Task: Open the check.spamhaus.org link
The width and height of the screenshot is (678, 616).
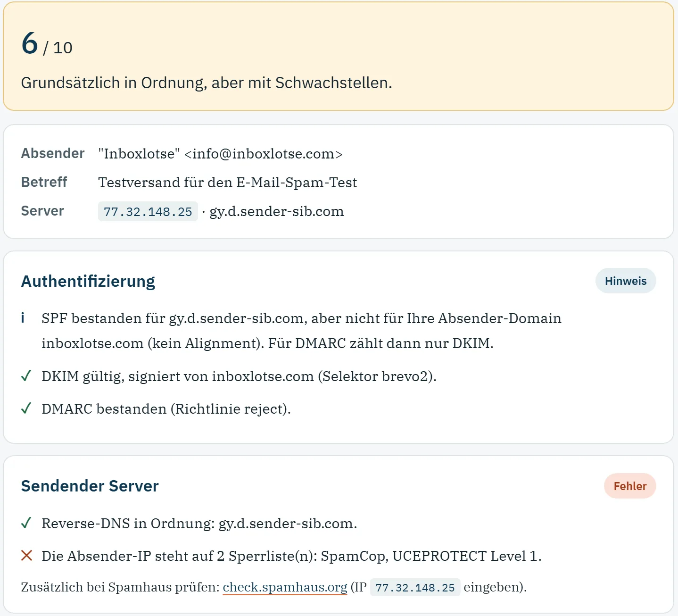Action: click(285, 587)
